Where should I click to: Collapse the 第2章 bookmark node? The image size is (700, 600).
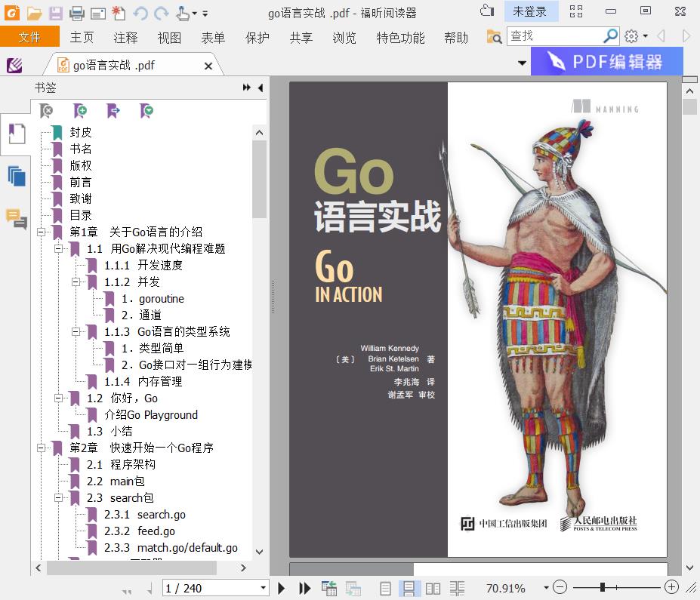coord(41,448)
